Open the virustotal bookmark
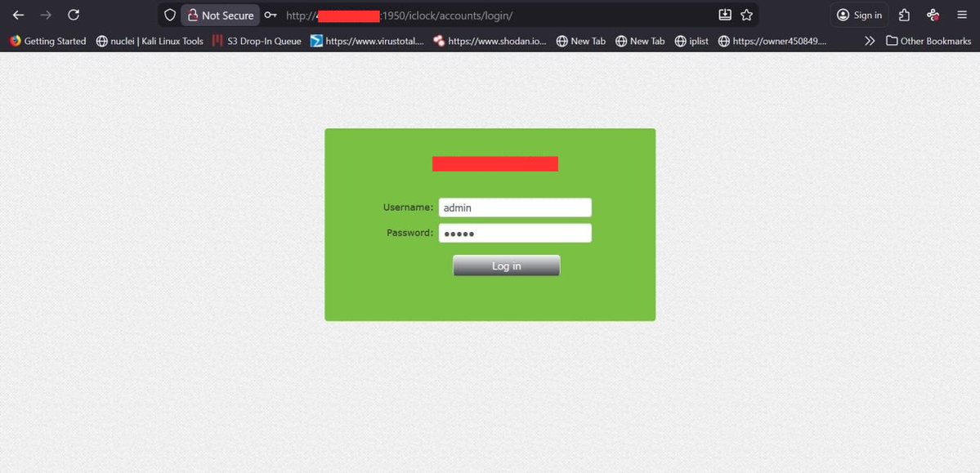The height and width of the screenshot is (473, 980). [x=368, y=41]
